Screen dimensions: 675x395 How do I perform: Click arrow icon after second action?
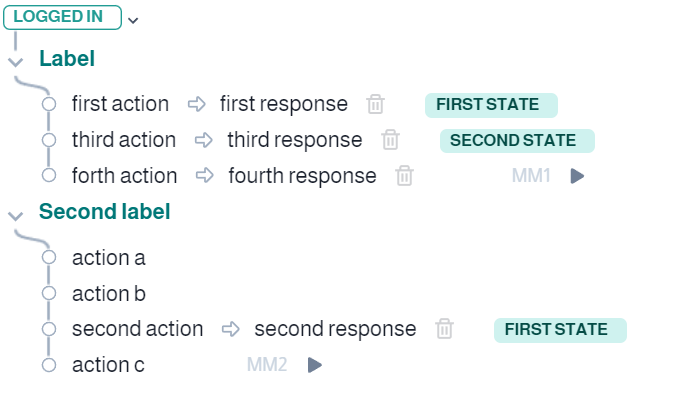[231, 329]
